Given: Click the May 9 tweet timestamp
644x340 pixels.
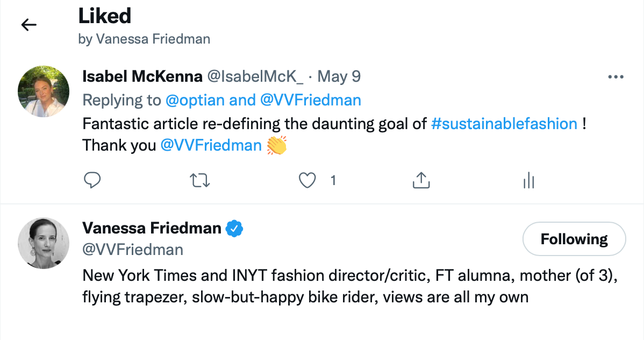Looking at the screenshot, I should pyautogui.click(x=339, y=76).
